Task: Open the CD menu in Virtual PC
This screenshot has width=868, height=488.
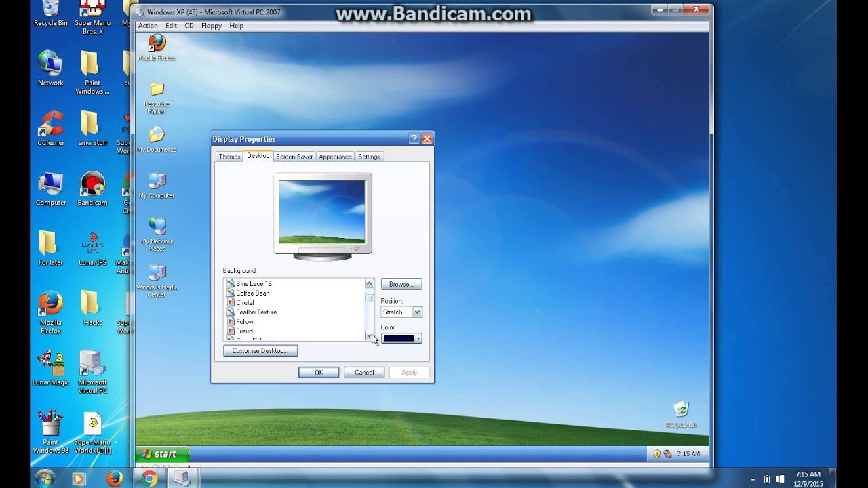Action: click(189, 26)
